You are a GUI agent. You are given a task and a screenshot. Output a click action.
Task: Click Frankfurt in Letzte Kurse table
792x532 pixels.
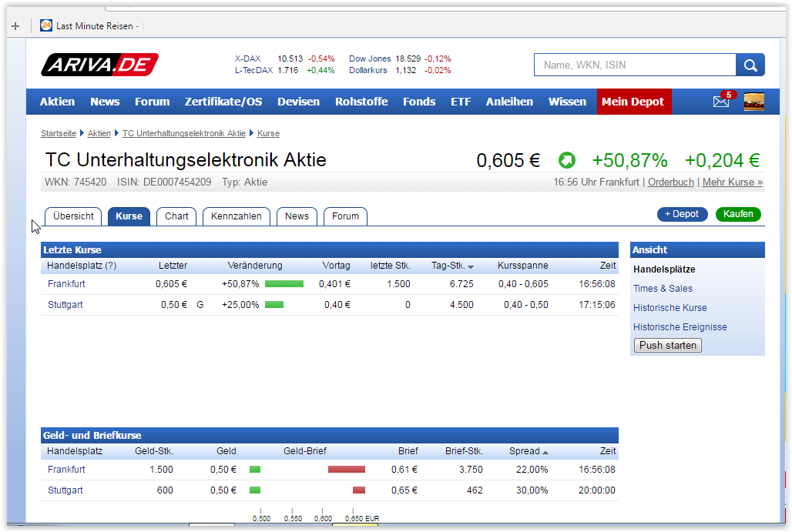click(66, 283)
